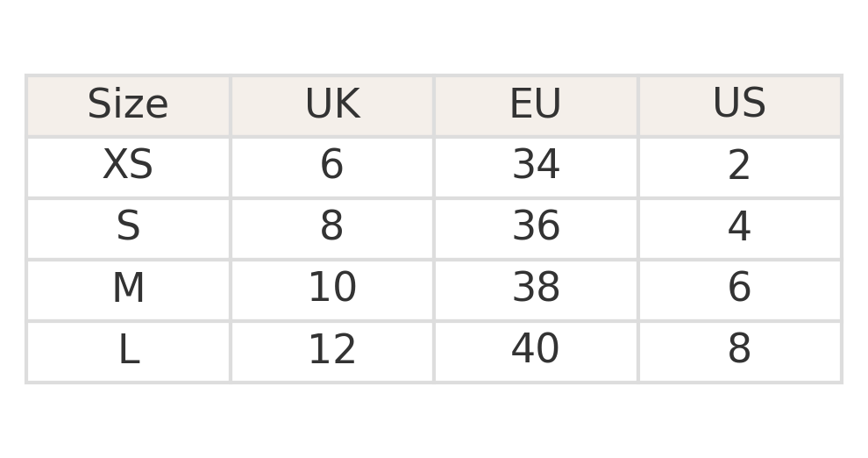Click US size 6 in M row
The height and width of the screenshot is (458, 868).
pyautogui.click(x=739, y=289)
